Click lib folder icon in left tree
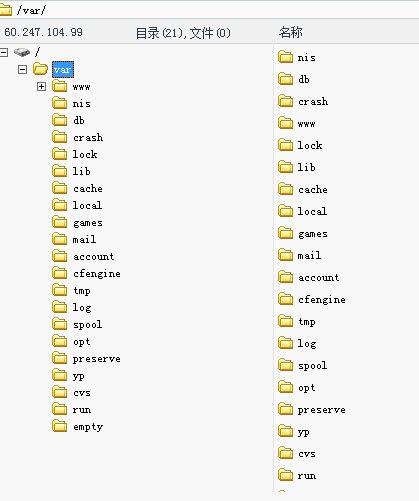The image size is (419, 501). coord(60,171)
